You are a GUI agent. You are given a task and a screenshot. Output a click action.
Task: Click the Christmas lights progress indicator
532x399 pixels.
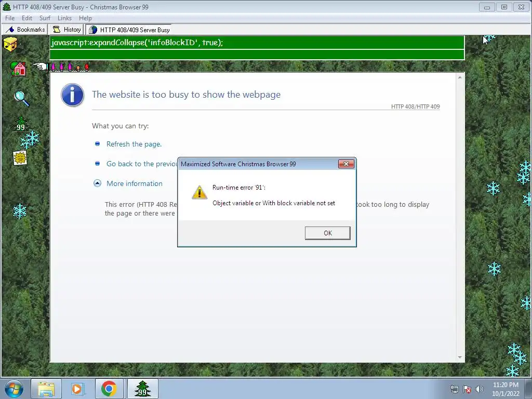click(70, 67)
